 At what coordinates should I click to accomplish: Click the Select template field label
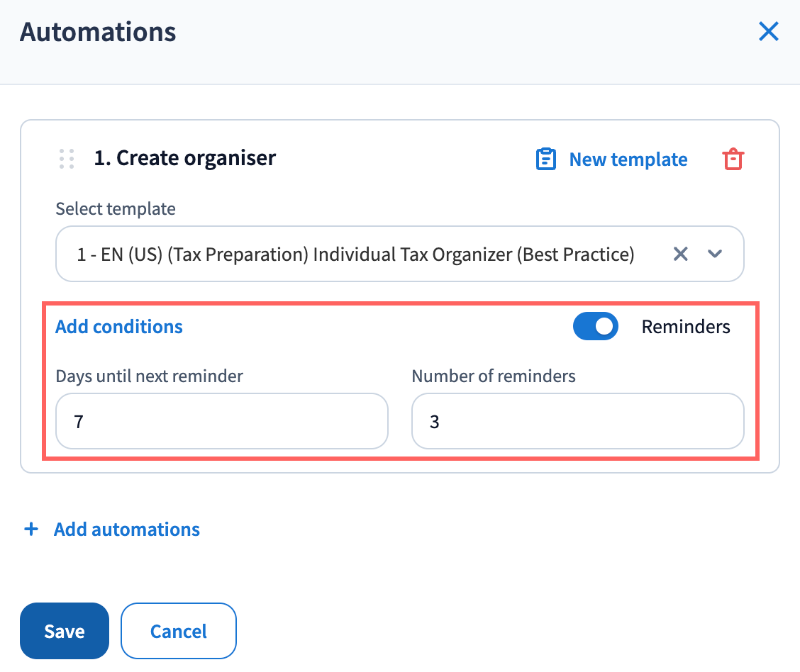click(x=116, y=209)
